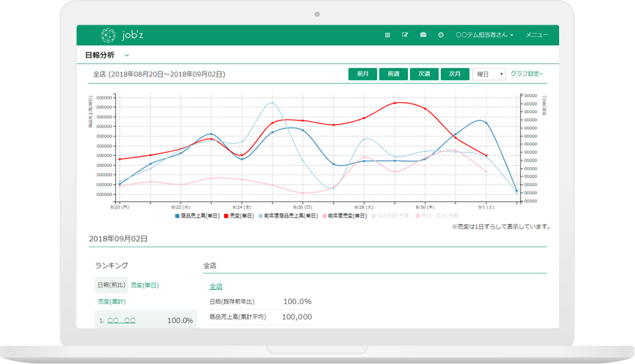
Task: Toggle the 前年度商品売上高(単日) legend series
Action: 287,216
